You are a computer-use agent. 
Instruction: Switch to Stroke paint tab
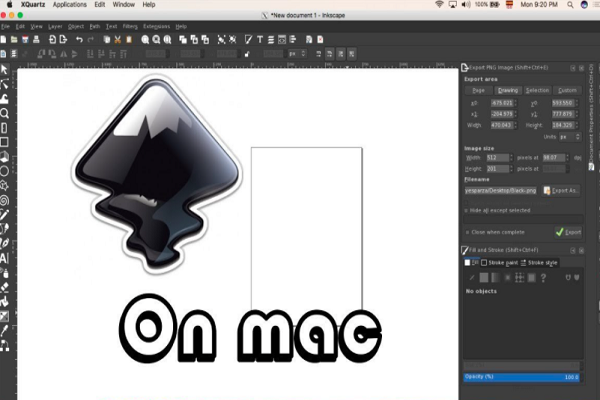[499, 263]
